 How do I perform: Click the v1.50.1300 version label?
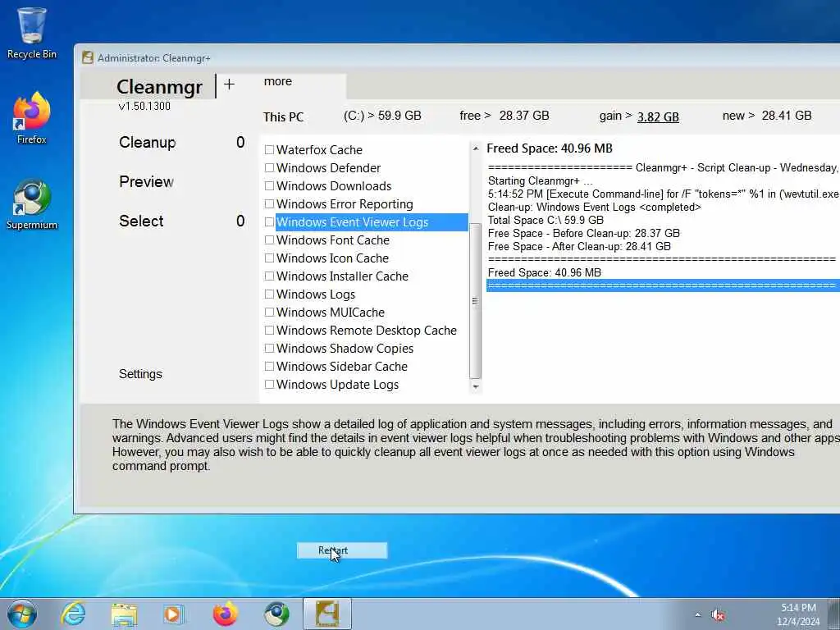pos(144,106)
